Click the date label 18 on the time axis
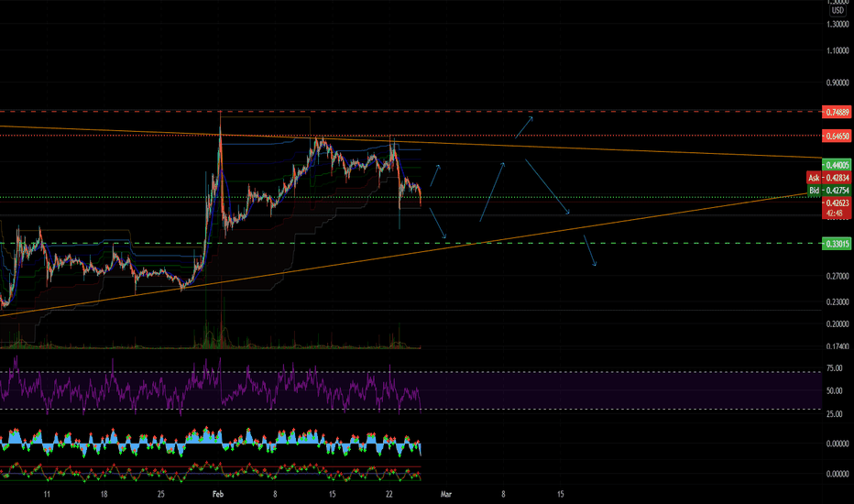The height and width of the screenshot is (504, 854). [x=104, y=494]
